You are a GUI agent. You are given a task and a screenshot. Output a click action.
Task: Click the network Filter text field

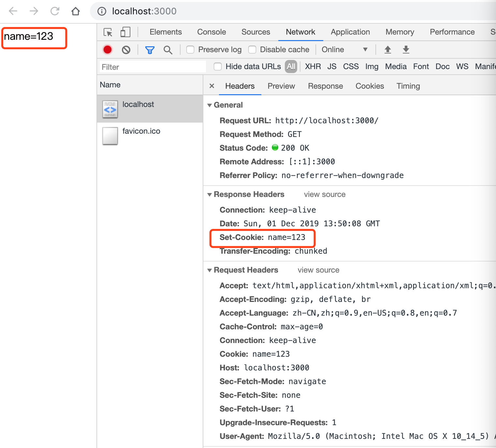153,67
